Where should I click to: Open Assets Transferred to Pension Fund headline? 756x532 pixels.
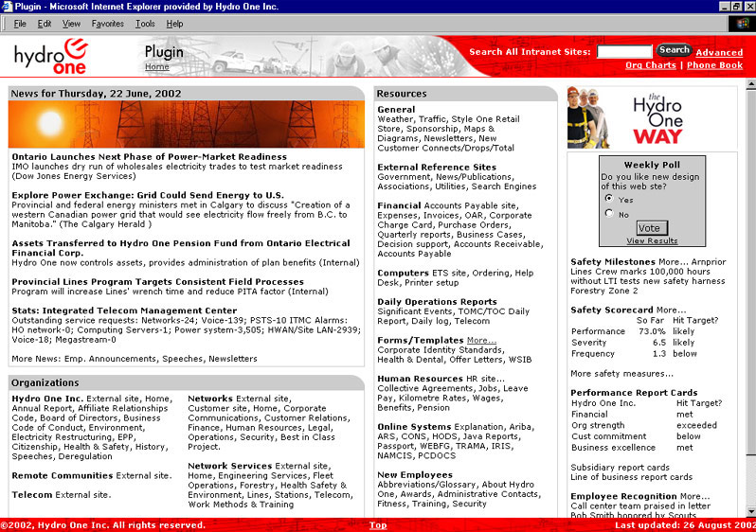[181, 248]
